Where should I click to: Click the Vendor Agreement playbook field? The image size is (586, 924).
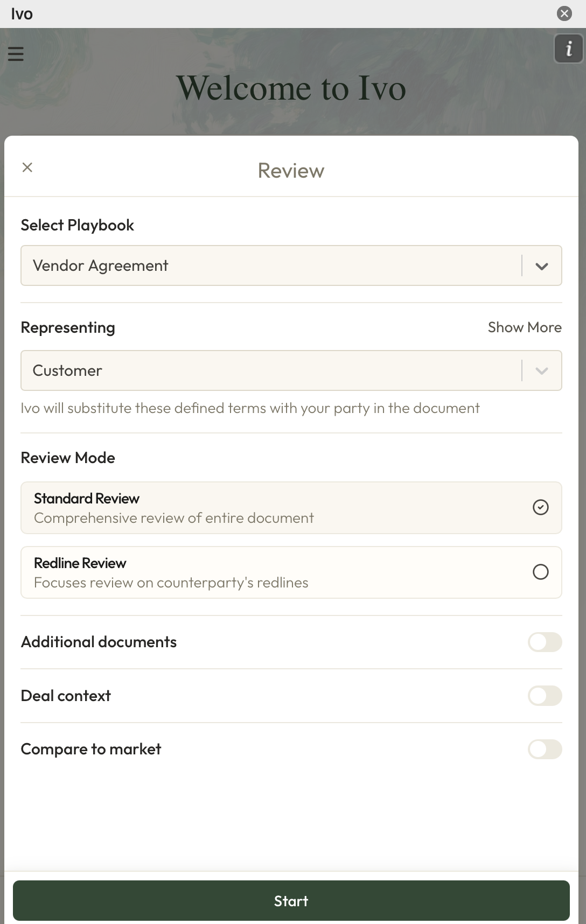pyautogui.click(x=269, y=266)
